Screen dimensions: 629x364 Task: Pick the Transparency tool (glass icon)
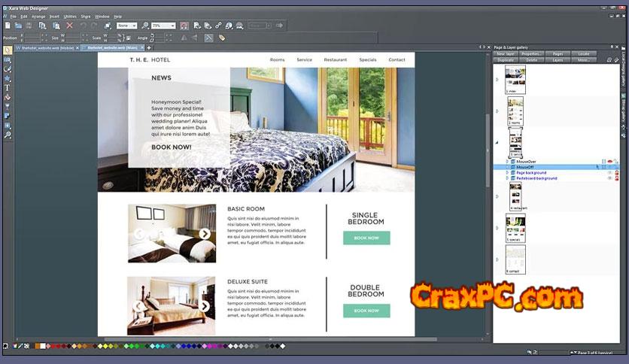point(8,107)
